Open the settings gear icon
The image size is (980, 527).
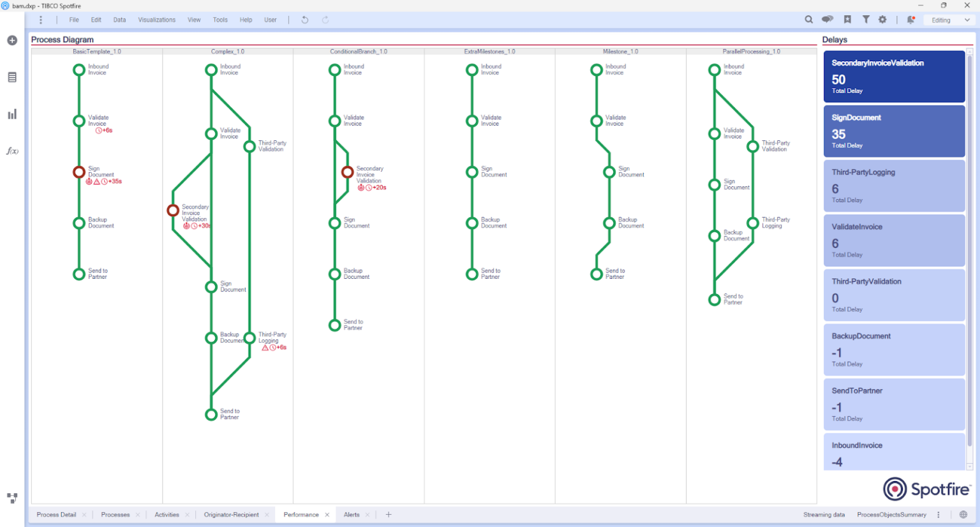click(882, 20)
